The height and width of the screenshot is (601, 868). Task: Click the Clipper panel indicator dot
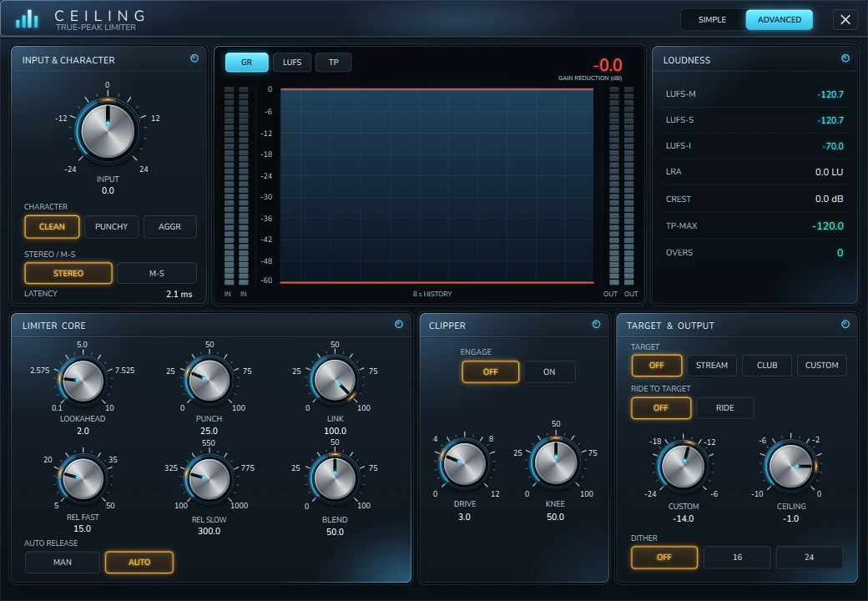tap(596, 325)
